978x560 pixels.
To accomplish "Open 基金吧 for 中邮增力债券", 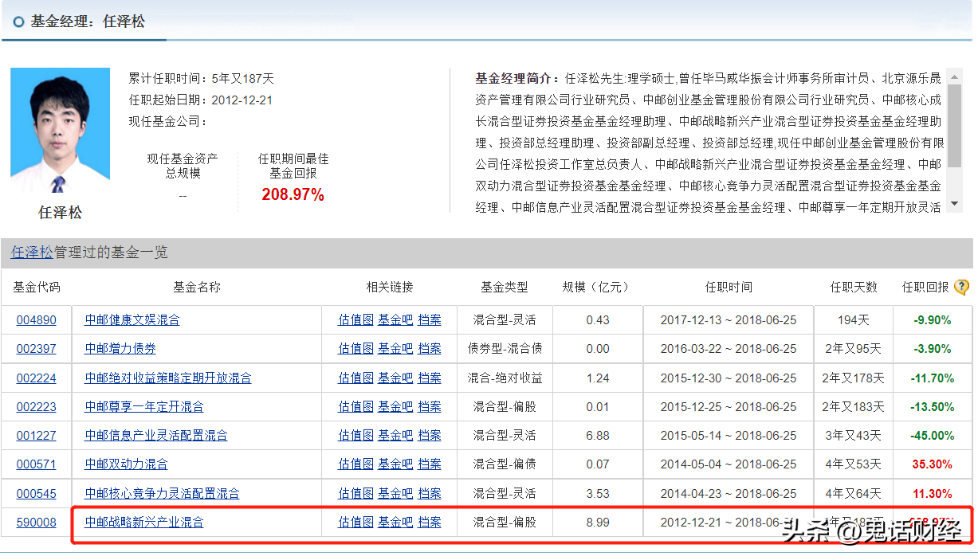I will pos(395,349).
